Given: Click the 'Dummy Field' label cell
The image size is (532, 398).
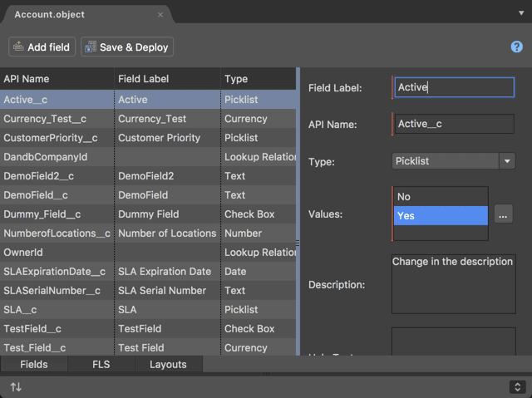Looking at the screenshot, I should pyautogui.click(x=168, y=214).
